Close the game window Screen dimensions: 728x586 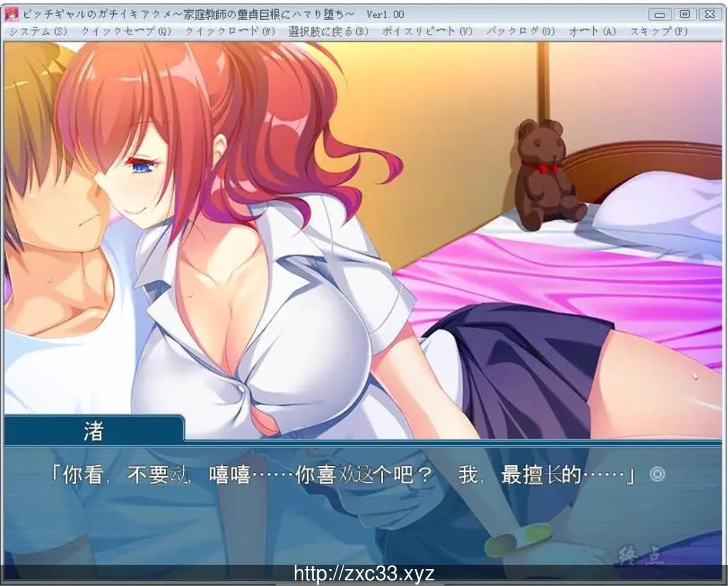point(710,14)
